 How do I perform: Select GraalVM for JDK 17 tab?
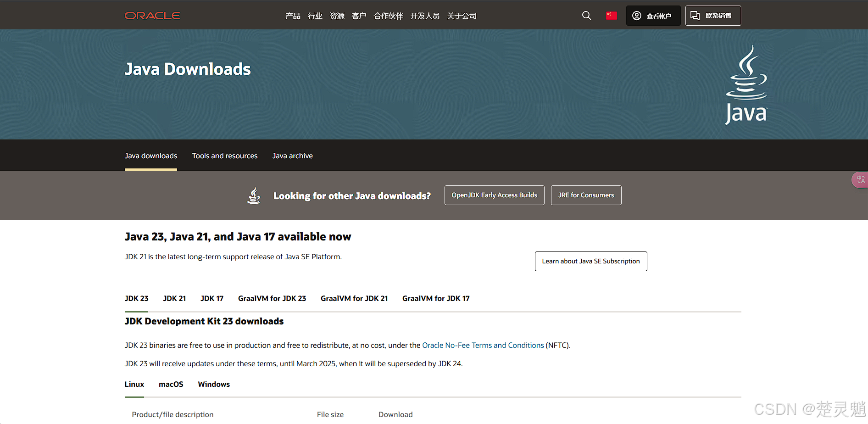point(436,298)
